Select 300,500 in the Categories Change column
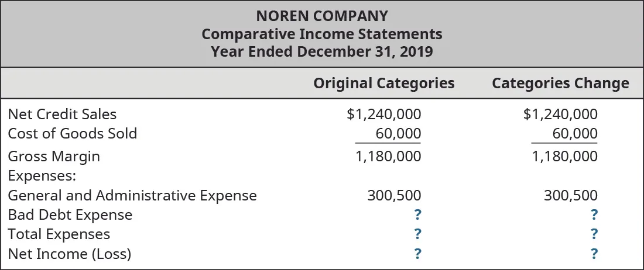This screenshot has width=644, height=270. coord(571,195)
